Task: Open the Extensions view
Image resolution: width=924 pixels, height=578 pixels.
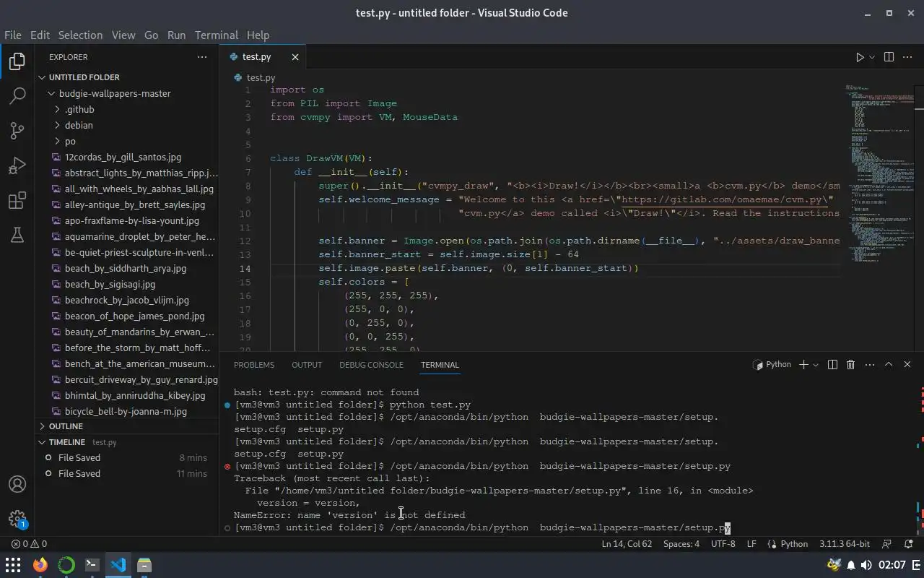Action: click(17, 201)
